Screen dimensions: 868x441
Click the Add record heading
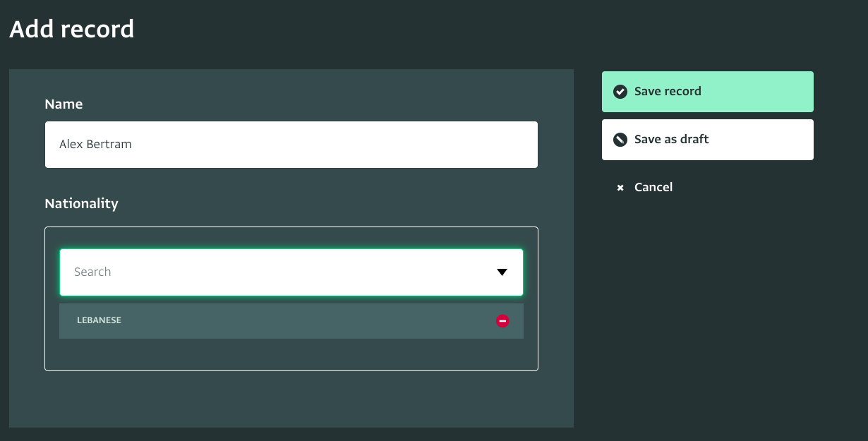point(71,30)
